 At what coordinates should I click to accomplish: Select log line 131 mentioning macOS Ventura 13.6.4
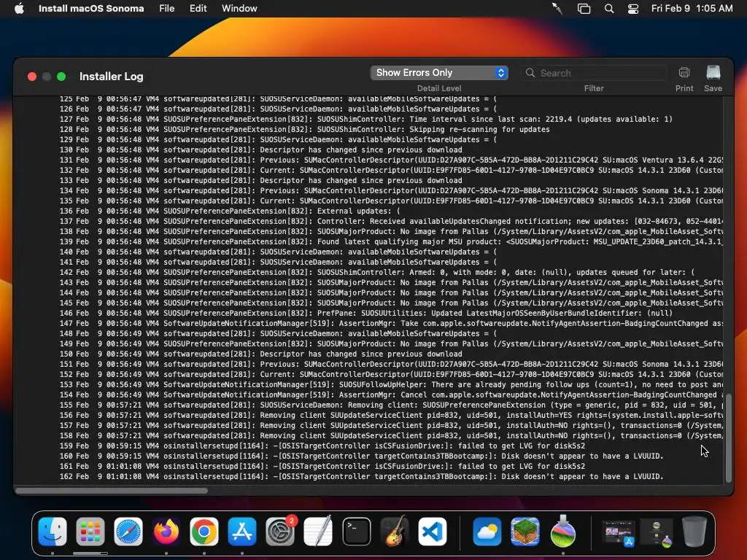click(391, 160)
